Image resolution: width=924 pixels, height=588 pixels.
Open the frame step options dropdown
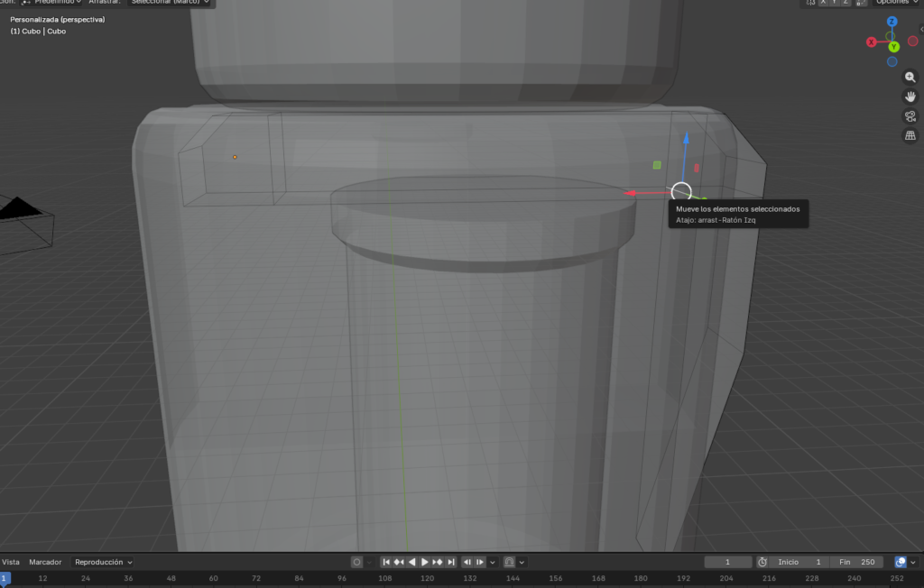493,562
